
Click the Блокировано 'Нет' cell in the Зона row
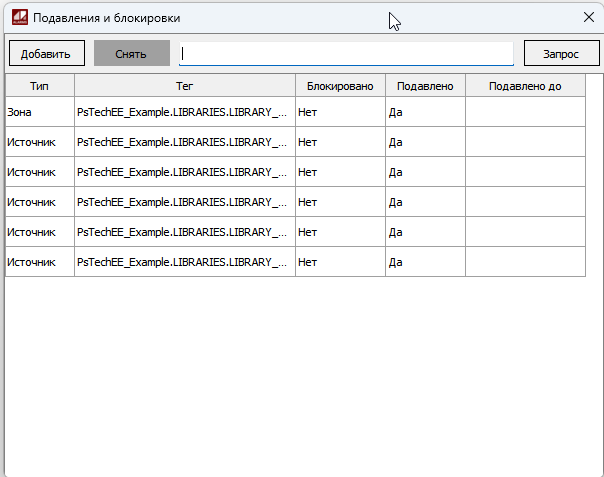340,112
